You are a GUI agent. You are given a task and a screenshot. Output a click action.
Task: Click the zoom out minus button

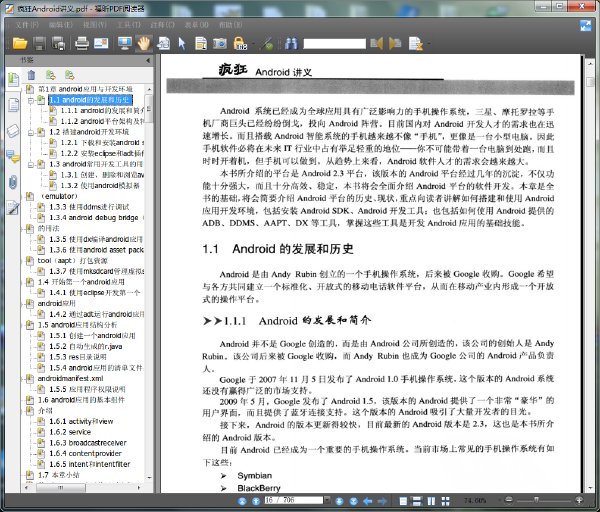[509, 500]
